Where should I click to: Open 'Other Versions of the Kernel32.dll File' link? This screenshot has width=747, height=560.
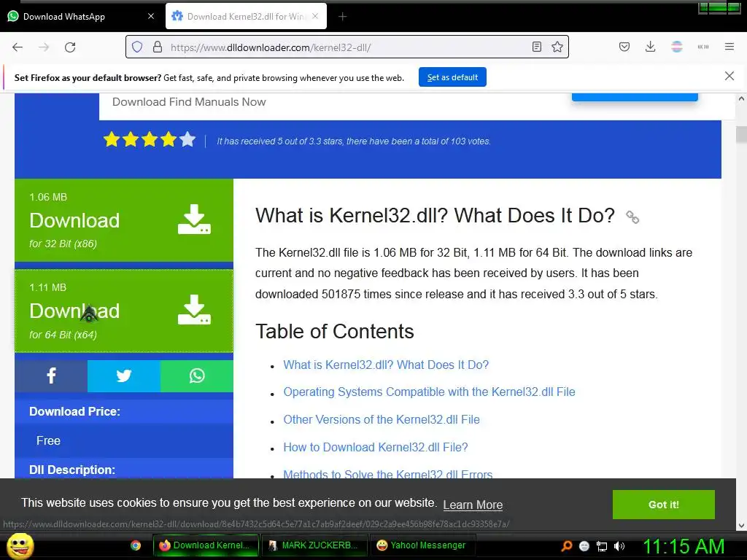click(x=381, y=419)
